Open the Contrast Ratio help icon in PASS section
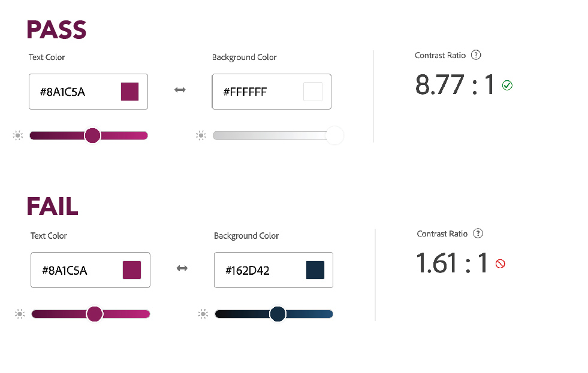588x373 pixels. (476, 55)
